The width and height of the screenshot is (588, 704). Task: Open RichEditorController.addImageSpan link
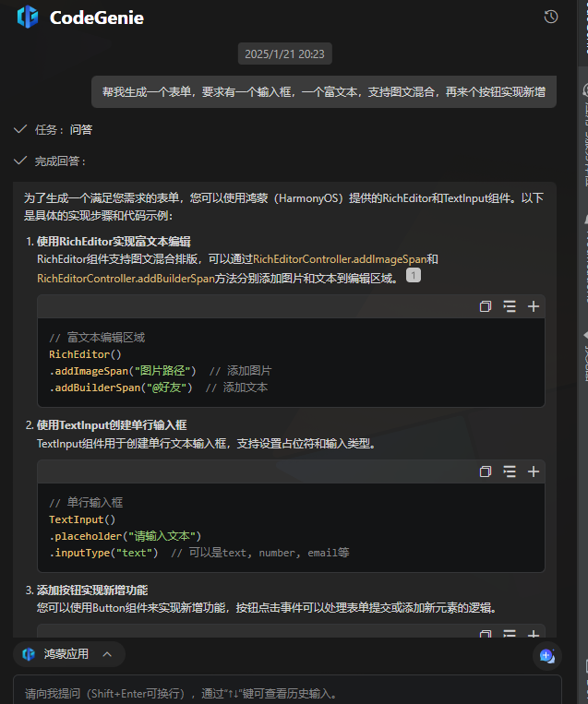[x=340, y=259]
